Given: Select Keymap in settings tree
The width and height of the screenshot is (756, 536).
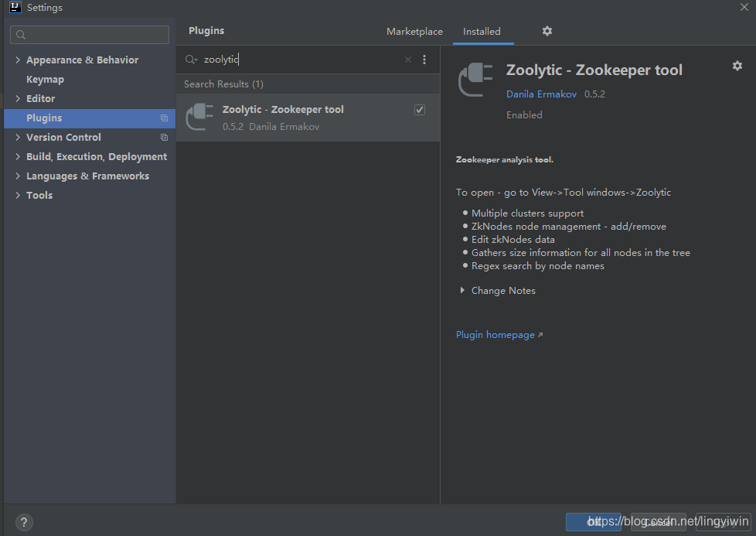Looking at the screenshot, I should (45, 79).
